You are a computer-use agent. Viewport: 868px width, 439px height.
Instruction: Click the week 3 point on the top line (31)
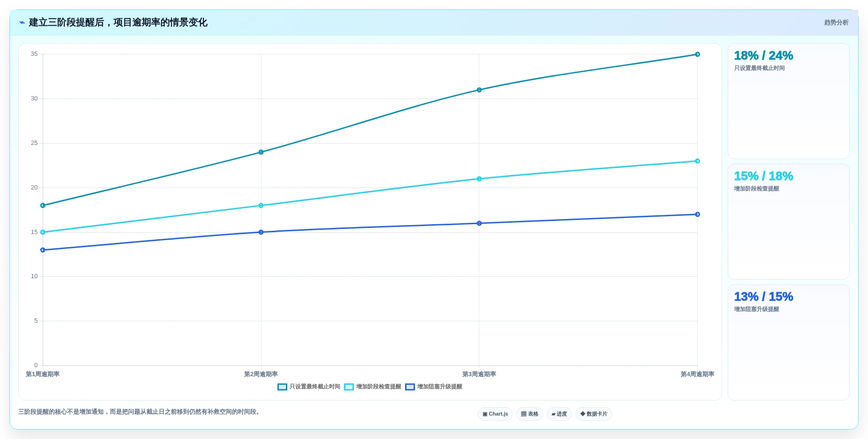(479, 90)
